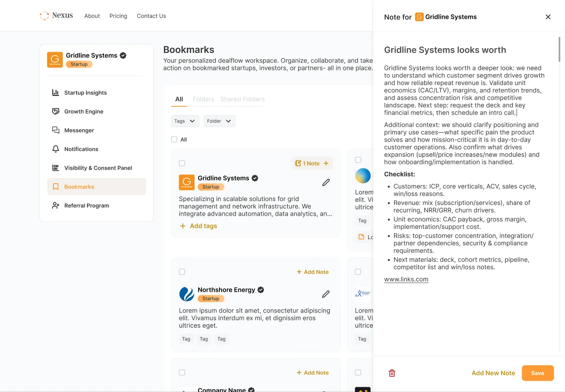Edit the Northshore Energy bookmark with pencil icon

(x=326, y=294)
